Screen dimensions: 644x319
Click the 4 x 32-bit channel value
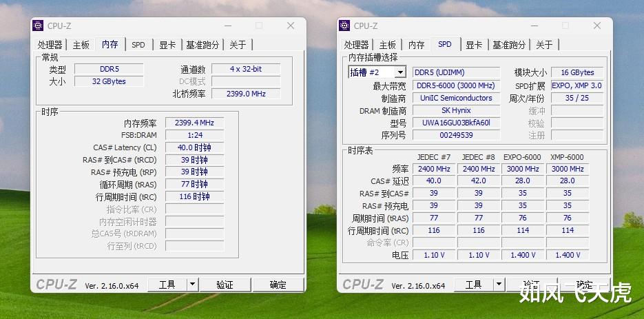tap(246, 69)
